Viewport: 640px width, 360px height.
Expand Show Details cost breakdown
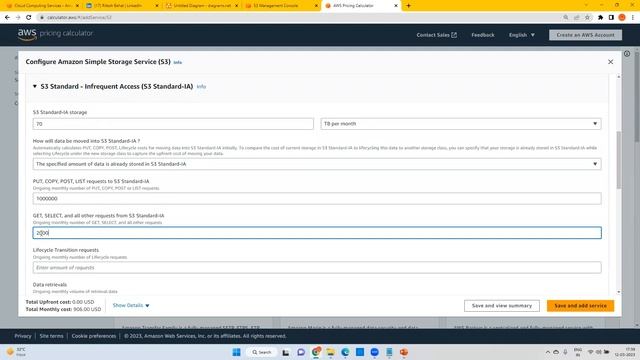(x=131, y=305)
